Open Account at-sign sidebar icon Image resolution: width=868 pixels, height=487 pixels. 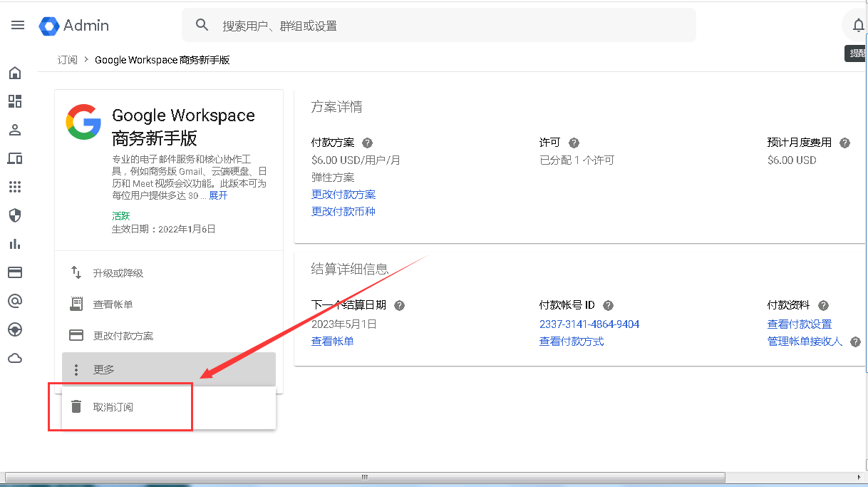pyautogui.click(x=15, y=301)
